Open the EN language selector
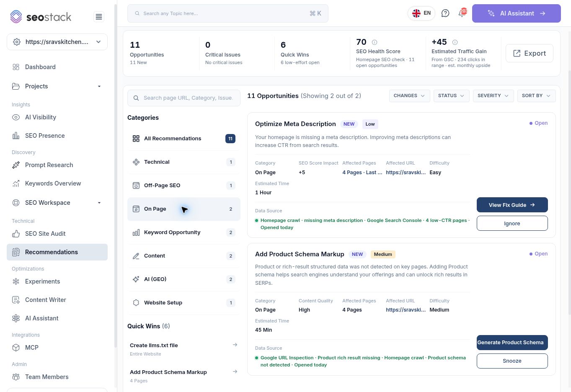The width and height of the screenshot is (571, 392). [421, 13]
